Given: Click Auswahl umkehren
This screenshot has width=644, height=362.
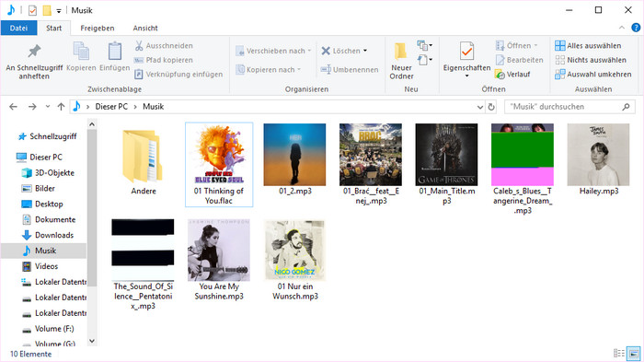Looking at the screenshot, I should click(593, 75).
